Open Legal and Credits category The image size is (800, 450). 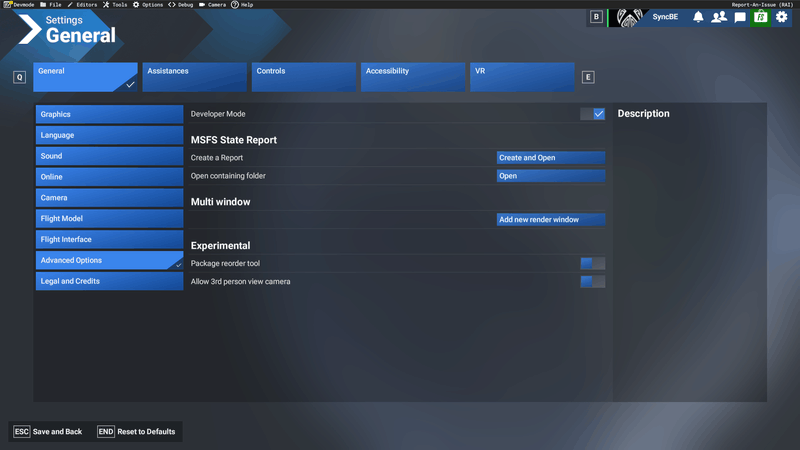click(x=109, y=281)
